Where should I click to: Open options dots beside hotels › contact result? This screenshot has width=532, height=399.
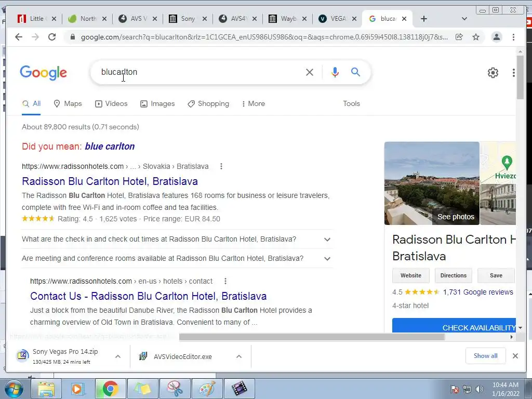pyautogui.click(x=225, y=281)
